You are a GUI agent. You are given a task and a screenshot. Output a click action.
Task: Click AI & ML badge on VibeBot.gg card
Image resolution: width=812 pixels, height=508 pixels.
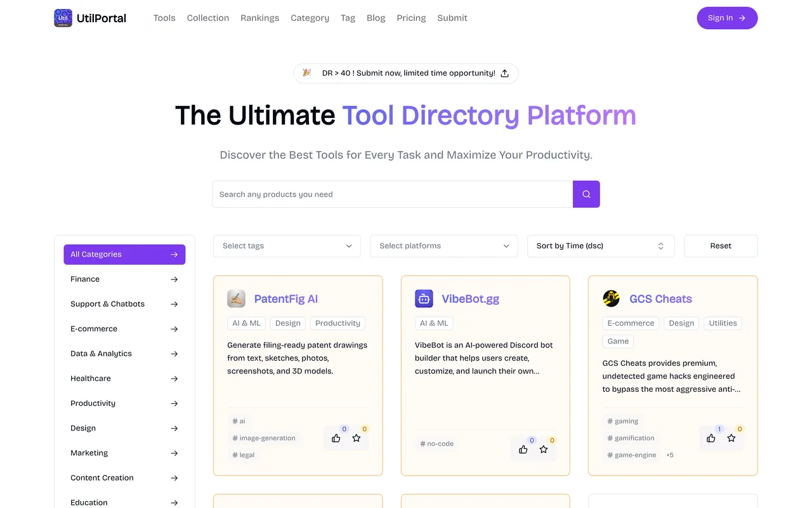point(434,323)
